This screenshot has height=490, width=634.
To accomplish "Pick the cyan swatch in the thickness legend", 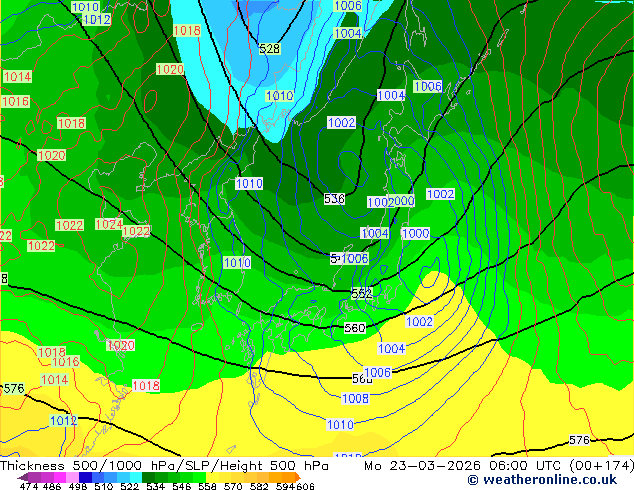I will (x=136, y=477).
